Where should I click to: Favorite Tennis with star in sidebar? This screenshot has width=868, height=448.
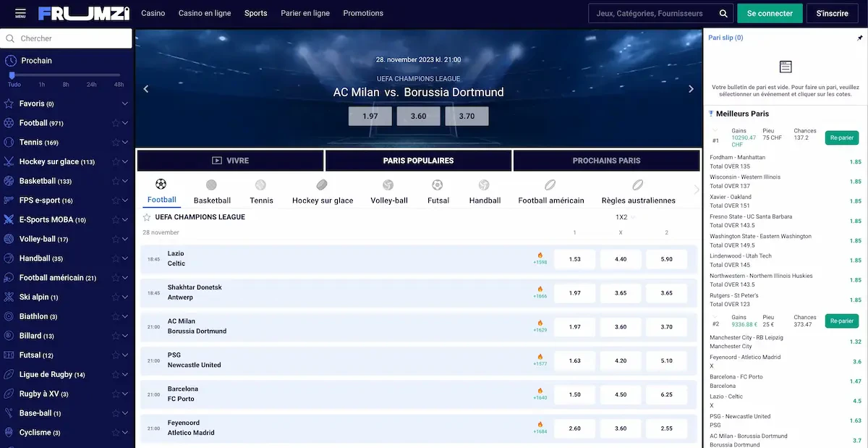tap(116, 143)
